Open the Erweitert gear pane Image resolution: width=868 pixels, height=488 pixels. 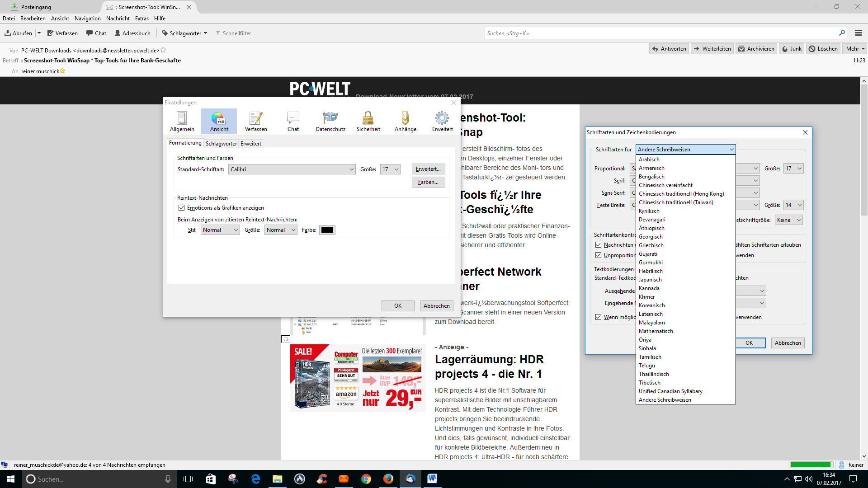click(x=442, y=121)
